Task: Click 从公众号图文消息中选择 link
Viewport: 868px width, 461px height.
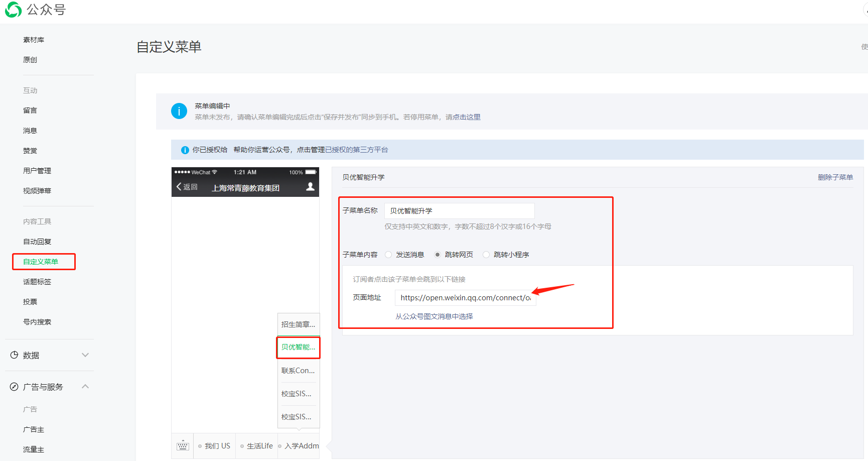Action: 434,316
